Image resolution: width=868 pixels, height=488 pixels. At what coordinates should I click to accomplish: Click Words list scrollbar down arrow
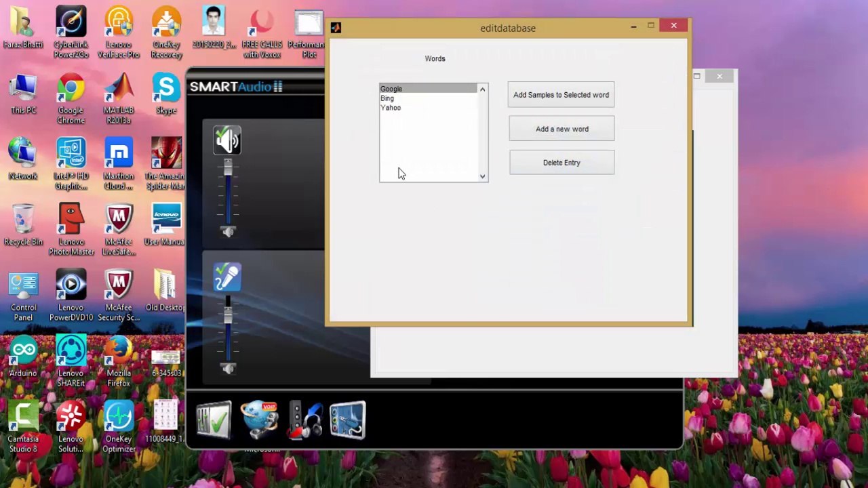[482, 176]
